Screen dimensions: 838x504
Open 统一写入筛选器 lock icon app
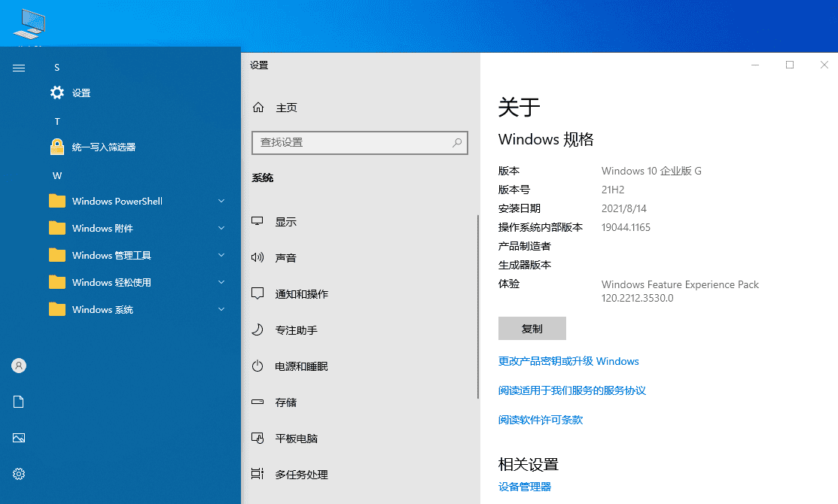(x=57, y=147)
